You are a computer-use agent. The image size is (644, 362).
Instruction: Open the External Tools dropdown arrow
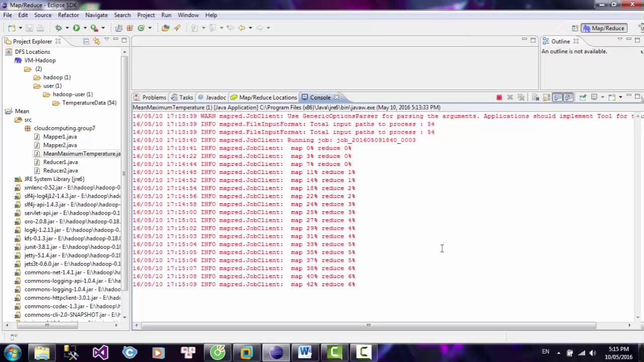(103, 28)
